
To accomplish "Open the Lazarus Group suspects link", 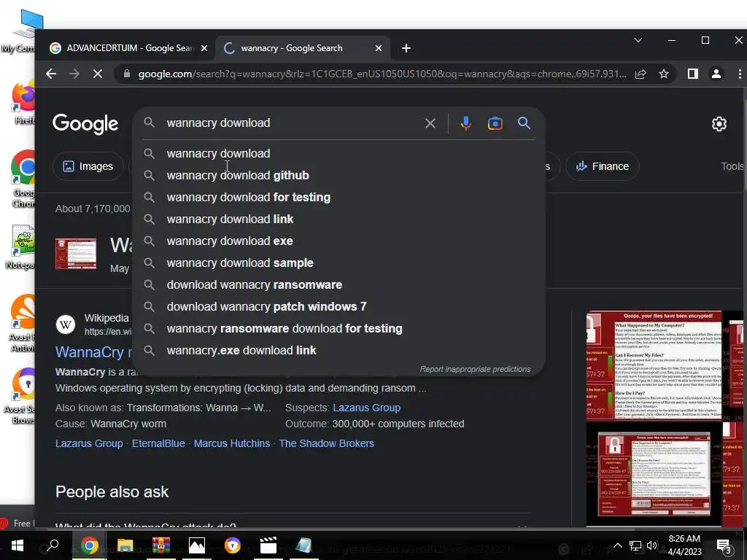I will (366, 408).
